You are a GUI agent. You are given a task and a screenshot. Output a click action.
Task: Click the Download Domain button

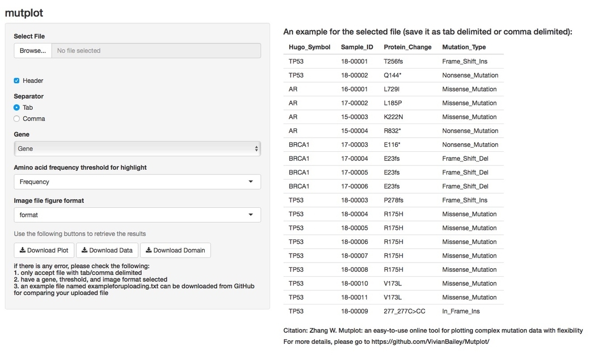pos(175,250)
